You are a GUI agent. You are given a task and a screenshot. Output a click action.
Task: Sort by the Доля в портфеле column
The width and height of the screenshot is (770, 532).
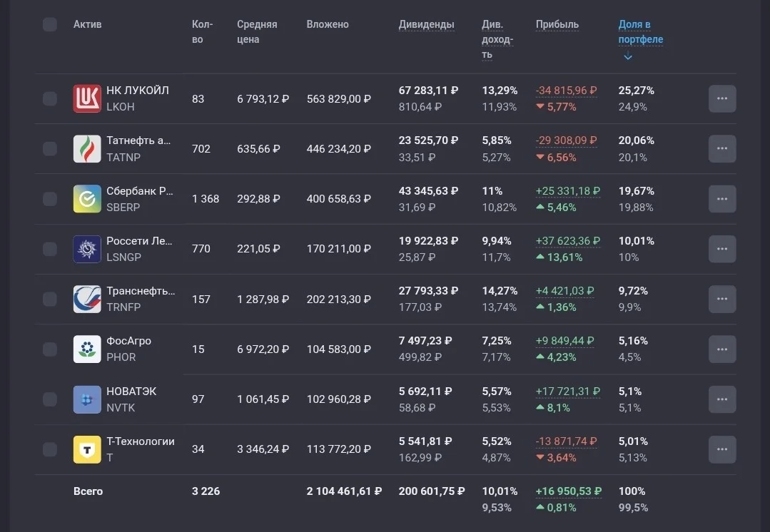click(x=640, y=31)
